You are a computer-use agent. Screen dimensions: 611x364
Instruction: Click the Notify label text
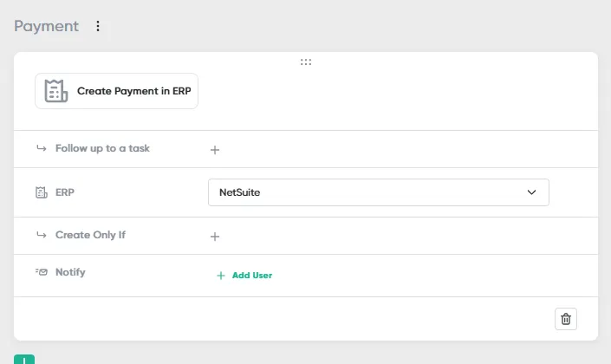tap(70, 272)
